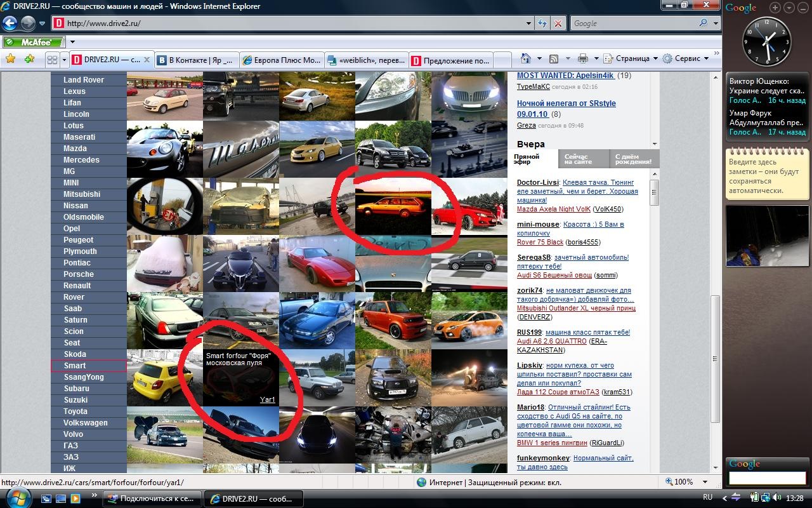Switch to the 'С днём рождения!' tab

click(x=634, y=159)
